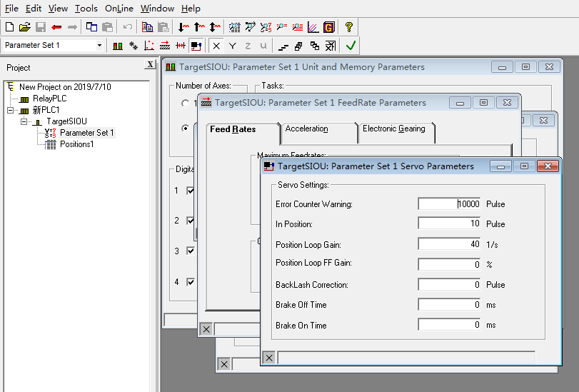Screen dimensions: 579x392
Task: Select the first Number of Axes radio button
Action: coord(186,104)
